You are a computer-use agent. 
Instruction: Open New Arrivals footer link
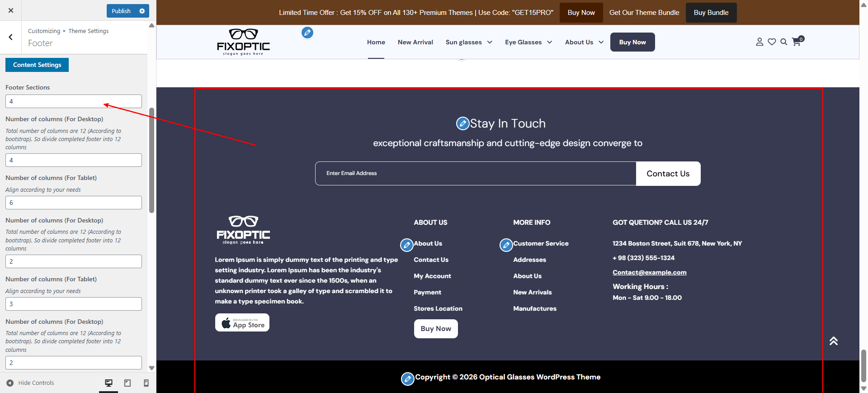pyautogui.click(x=533, y=292)
